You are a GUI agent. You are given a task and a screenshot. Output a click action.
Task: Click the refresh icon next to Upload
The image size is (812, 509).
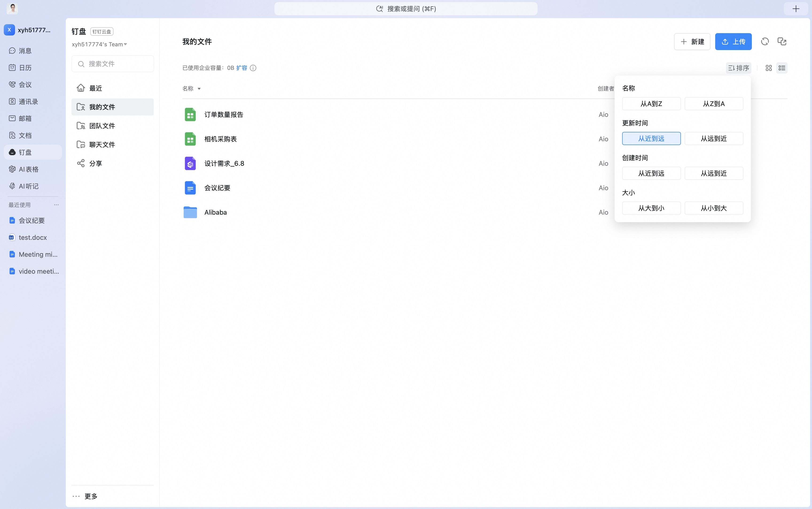(x=765, y=41)
